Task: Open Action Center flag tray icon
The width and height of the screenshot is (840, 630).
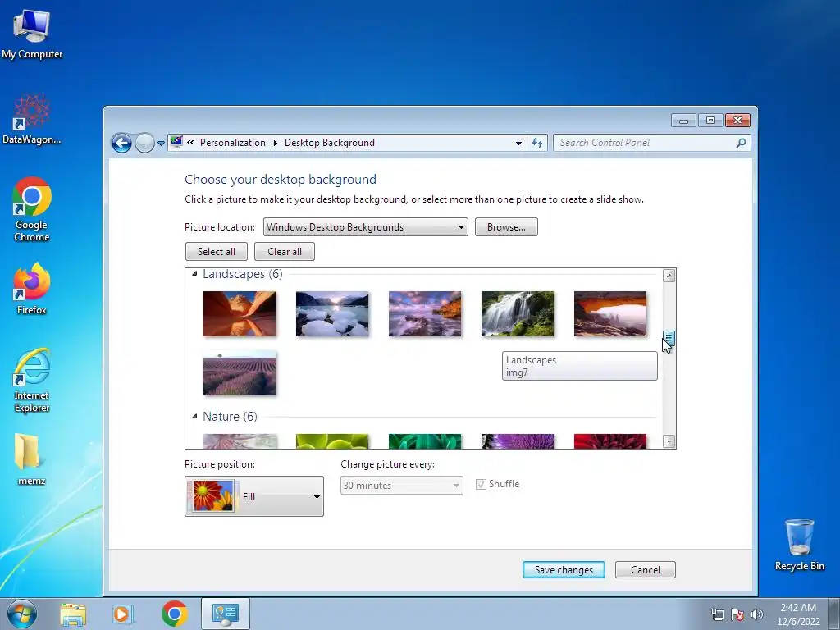Action: [x=737, y=614]
